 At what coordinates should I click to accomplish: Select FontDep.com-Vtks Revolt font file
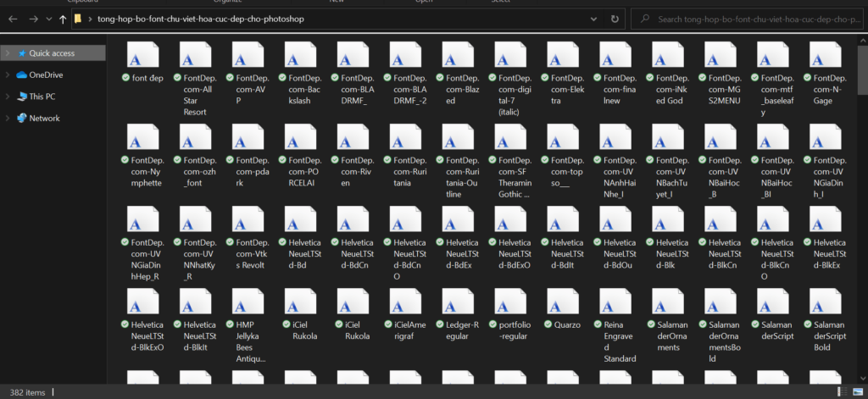[248, 236]
